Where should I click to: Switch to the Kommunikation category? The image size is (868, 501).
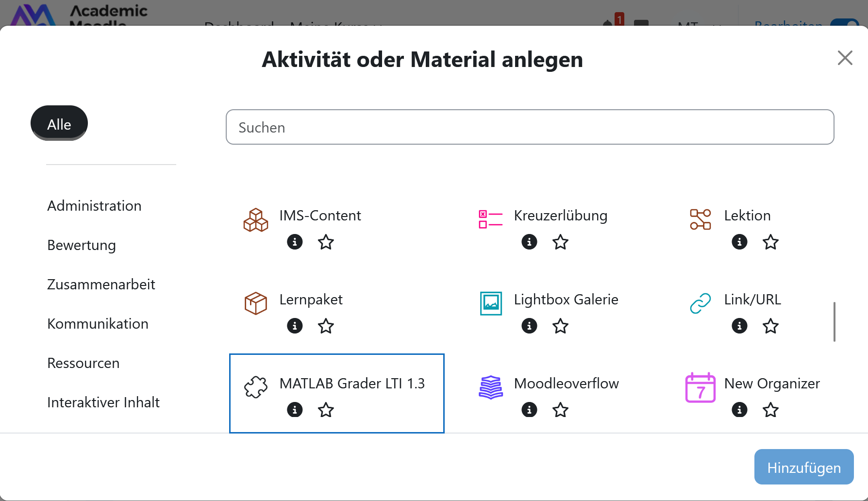(x=98, y=323)
